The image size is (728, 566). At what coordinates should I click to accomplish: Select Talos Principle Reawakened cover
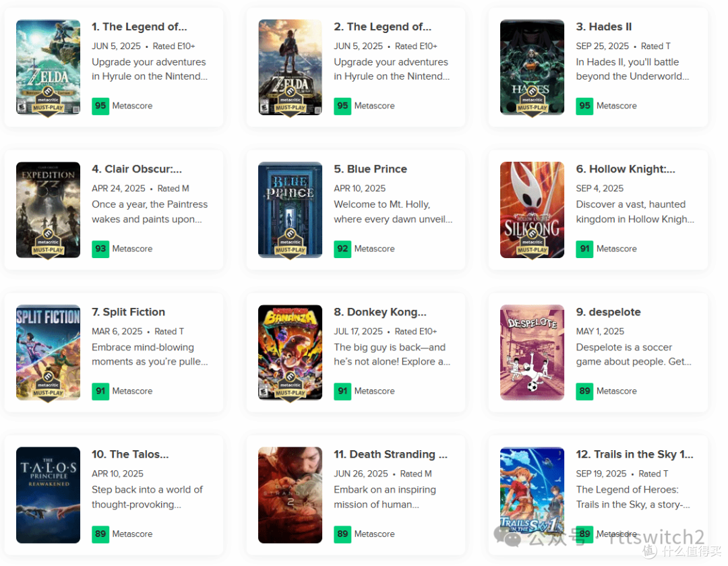tap(48, 495)
